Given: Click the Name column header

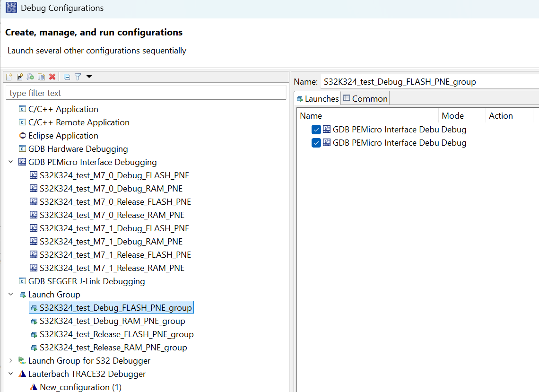Looking at the screenshot, I should (368, 116).
